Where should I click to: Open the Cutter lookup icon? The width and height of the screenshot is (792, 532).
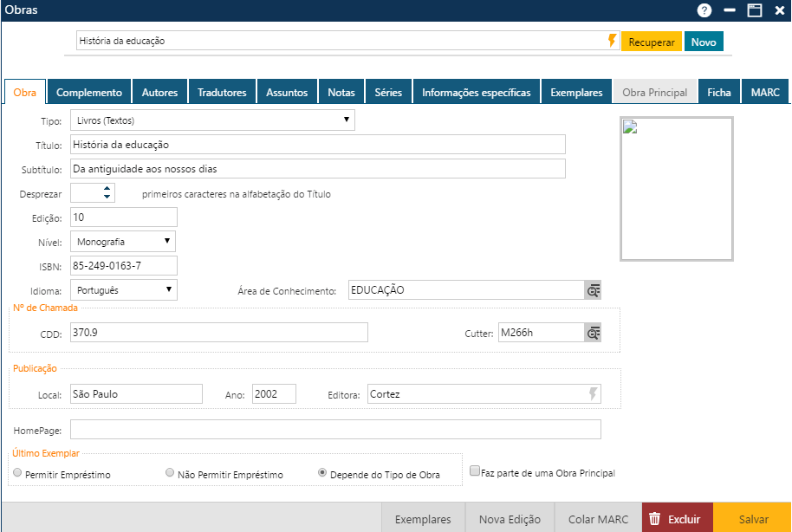point(593,333)
